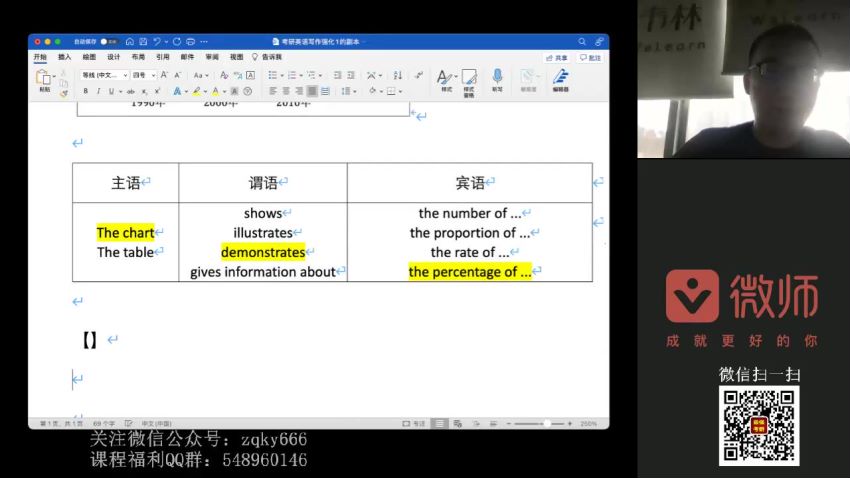Click the Numbering list icon

tap(292, 75)
